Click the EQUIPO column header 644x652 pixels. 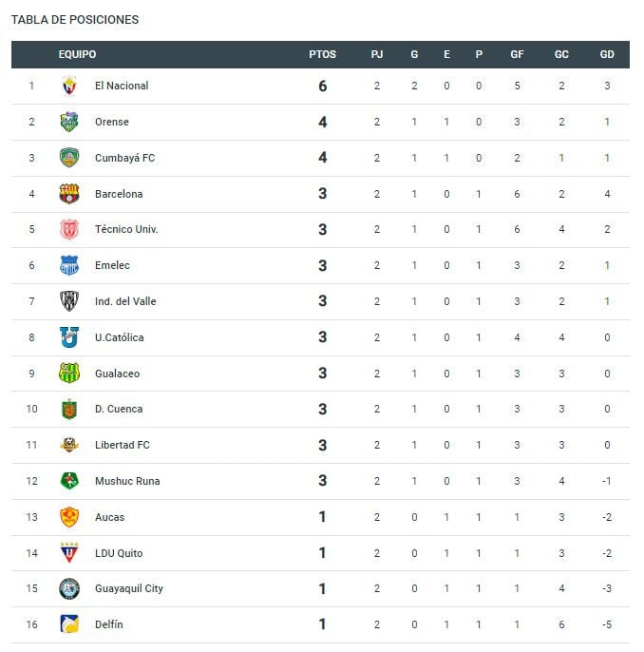pyautogui.click(x=77, y=54)
